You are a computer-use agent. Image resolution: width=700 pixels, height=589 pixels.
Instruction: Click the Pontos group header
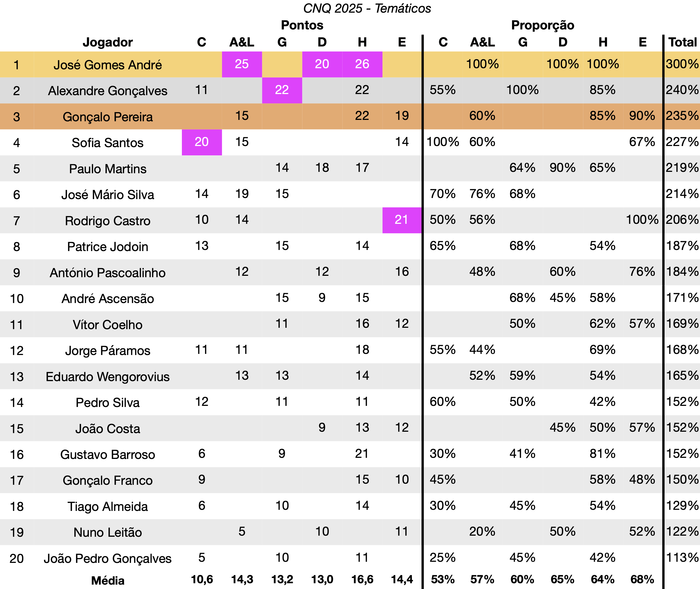point(302,25)
